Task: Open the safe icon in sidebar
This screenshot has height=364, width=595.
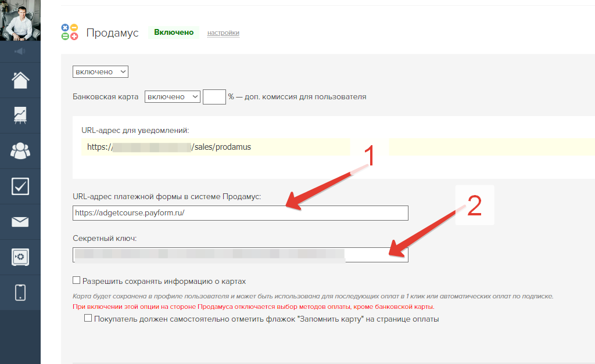Action: (x=20, y=257)
